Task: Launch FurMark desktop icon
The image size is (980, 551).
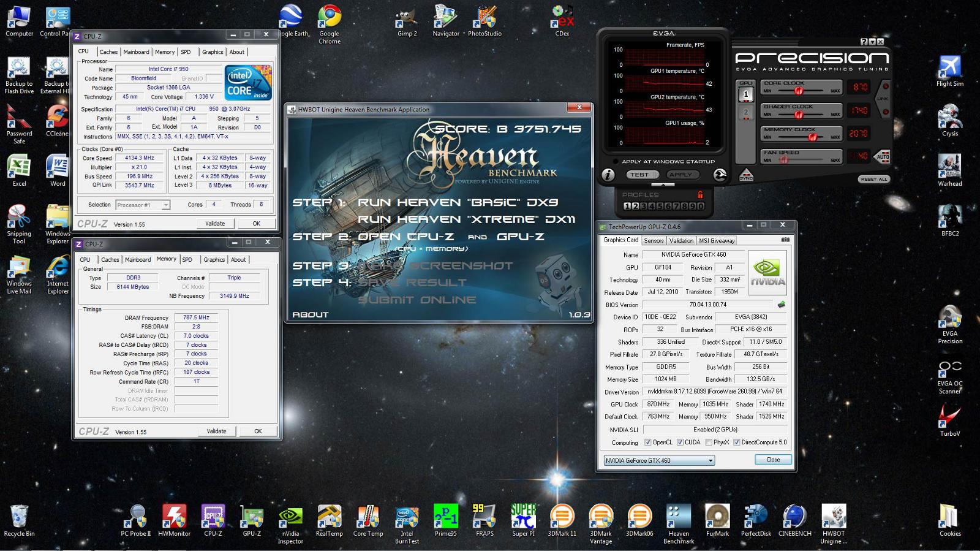Action: click(717, 520)
